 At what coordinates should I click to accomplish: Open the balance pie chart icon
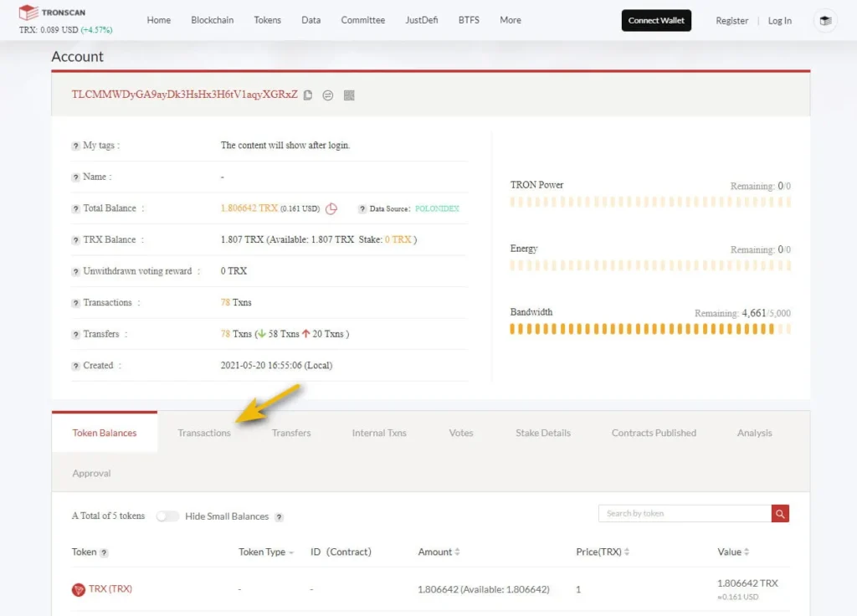coord(331,208)
